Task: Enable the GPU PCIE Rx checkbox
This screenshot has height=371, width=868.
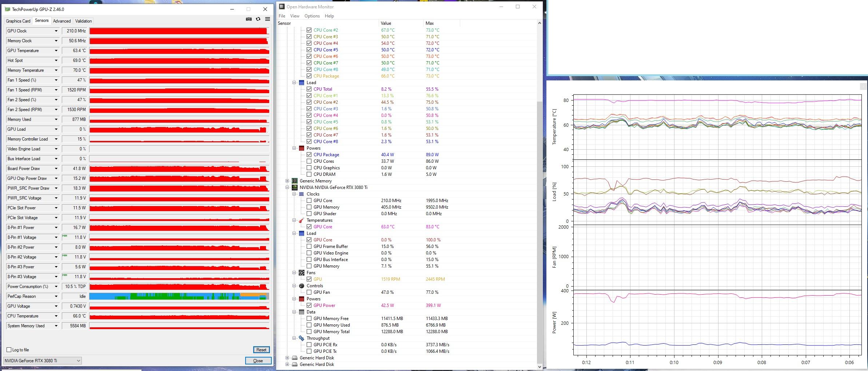Action: click(x=309, y=345)
